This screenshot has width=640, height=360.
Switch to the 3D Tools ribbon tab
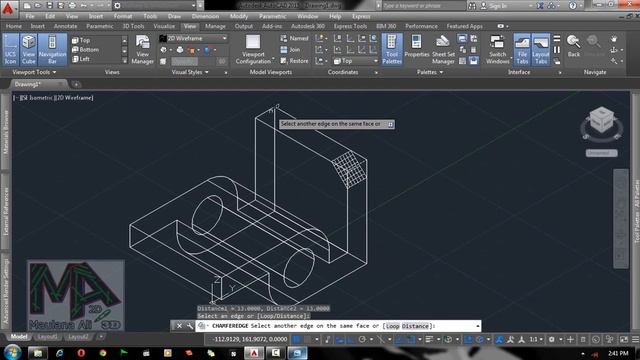point(133,26)
